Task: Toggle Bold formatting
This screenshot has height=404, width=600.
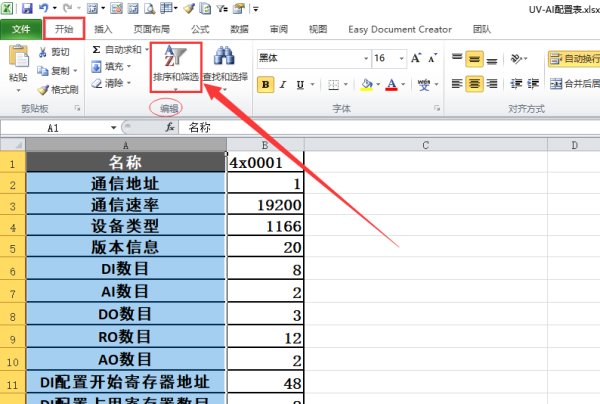Action: 266,85
